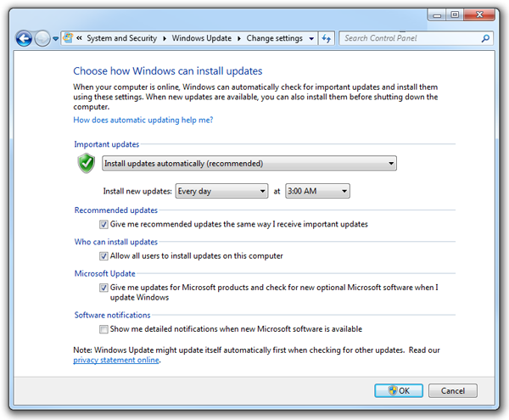Screen dimensions: 509x420
Task: Open the Every day schedule dropdown
Action: point(221,191)
